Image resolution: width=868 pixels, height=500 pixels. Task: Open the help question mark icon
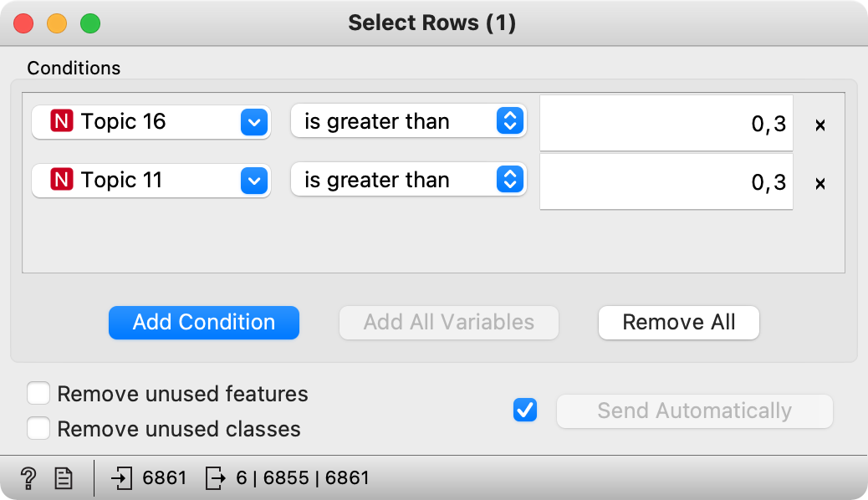coord(28,478)
